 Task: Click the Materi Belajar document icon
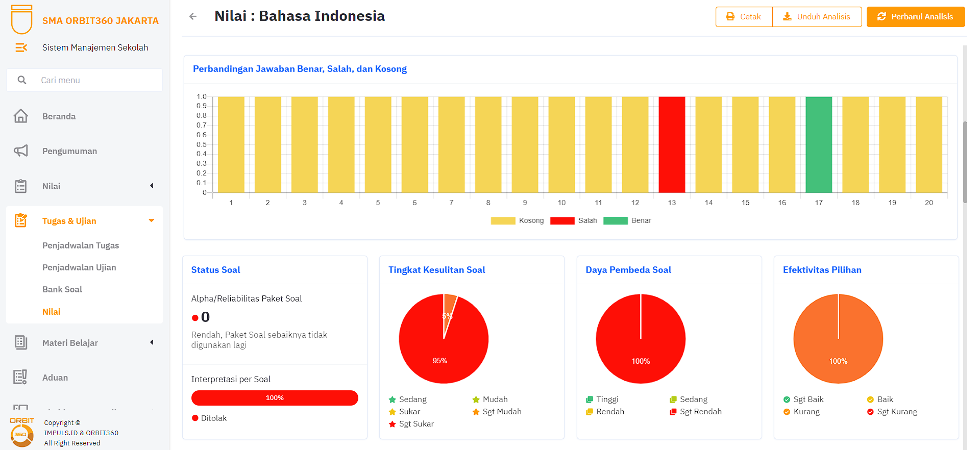[21, 342]
